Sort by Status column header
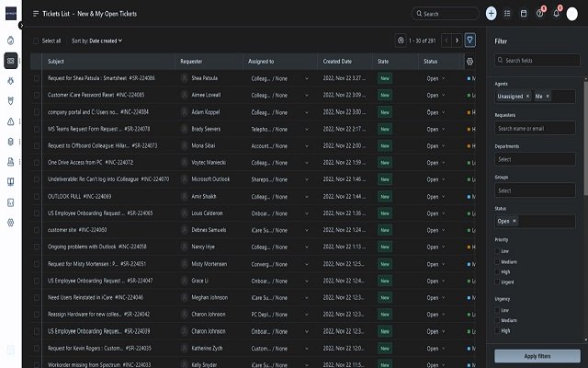 click(431, 62)
